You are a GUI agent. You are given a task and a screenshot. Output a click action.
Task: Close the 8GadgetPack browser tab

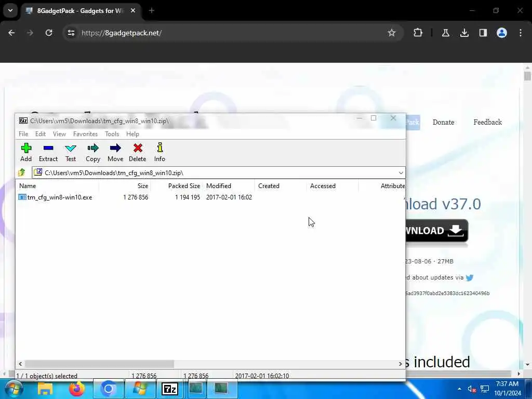coord(133,10)
